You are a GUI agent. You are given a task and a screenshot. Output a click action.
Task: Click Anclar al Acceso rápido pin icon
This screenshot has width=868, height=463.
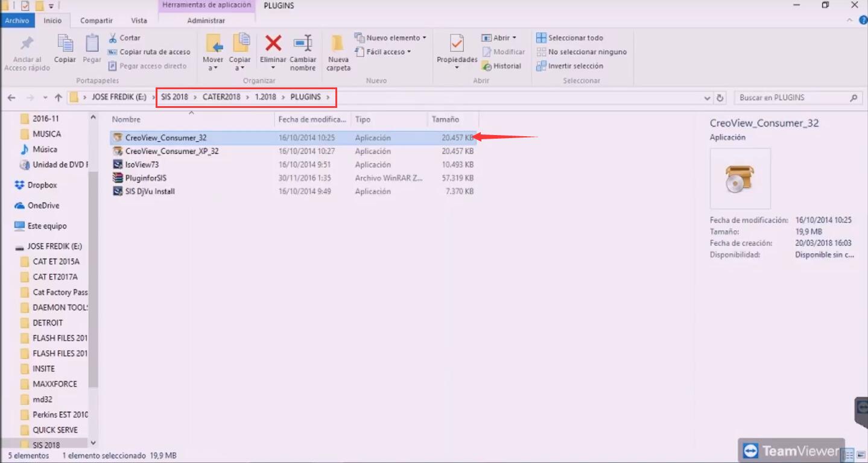27,44
